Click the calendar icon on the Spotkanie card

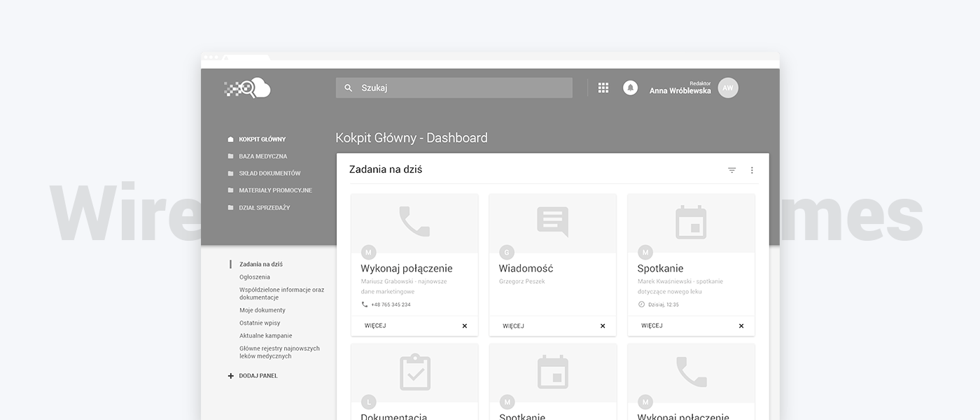tap(691, 223)
